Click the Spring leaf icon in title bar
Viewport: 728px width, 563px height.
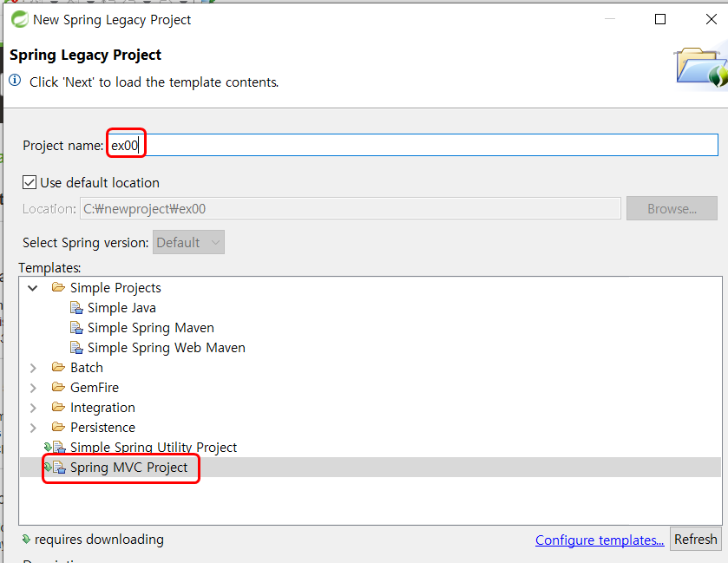coord(19,19)
